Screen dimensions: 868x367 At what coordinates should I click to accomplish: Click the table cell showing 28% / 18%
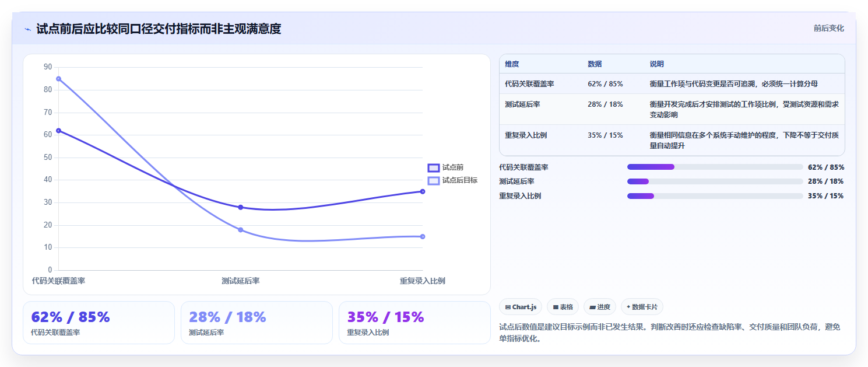[605, 104]
